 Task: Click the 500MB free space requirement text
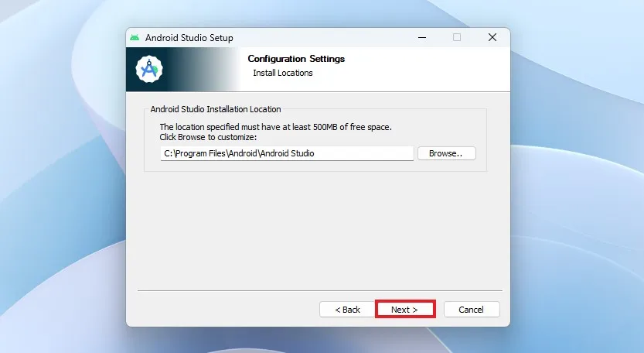[275, 127]
